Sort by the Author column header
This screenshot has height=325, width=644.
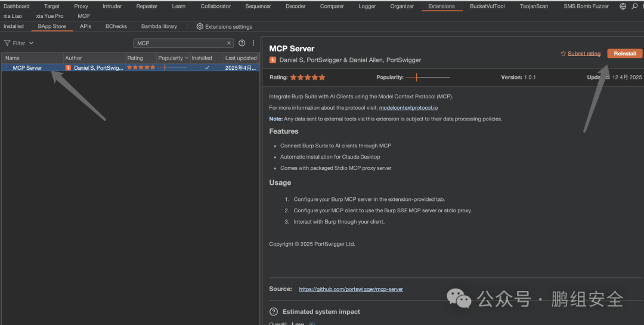coord(94,58)
